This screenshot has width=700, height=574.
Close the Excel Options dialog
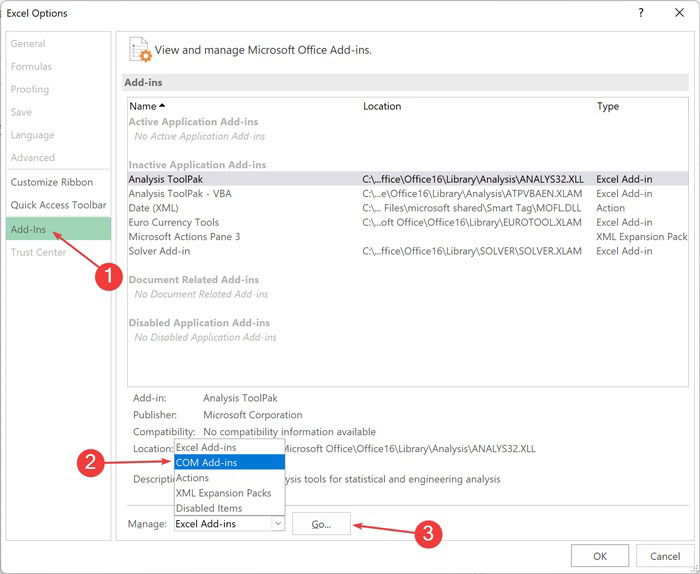(x=679, y=13)
